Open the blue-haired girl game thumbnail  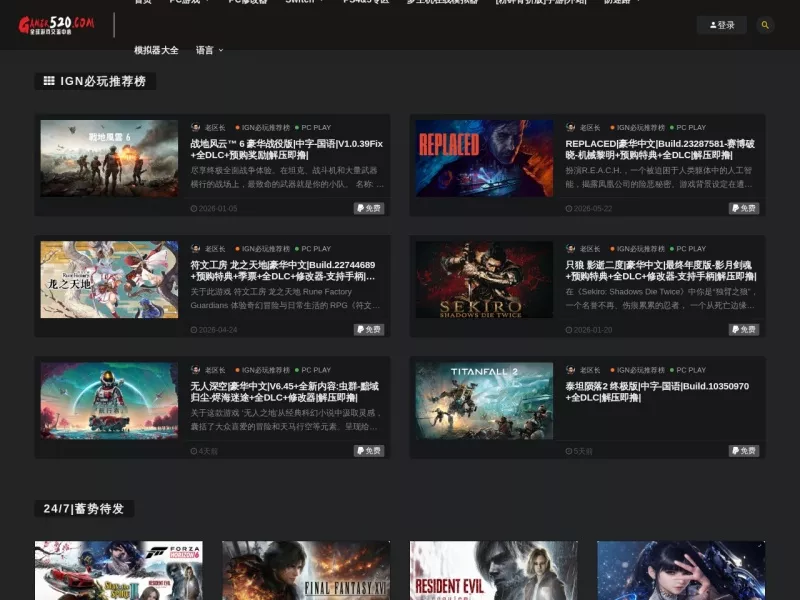click(681, 570)
